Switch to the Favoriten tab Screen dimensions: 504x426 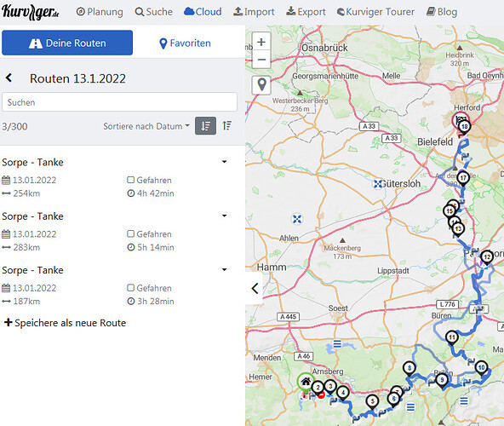[185, 43]
